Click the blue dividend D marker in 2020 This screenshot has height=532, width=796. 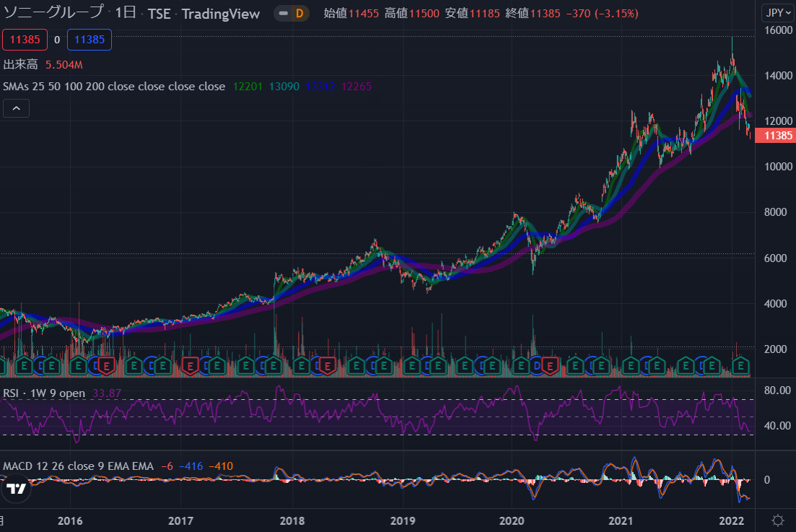537,365
